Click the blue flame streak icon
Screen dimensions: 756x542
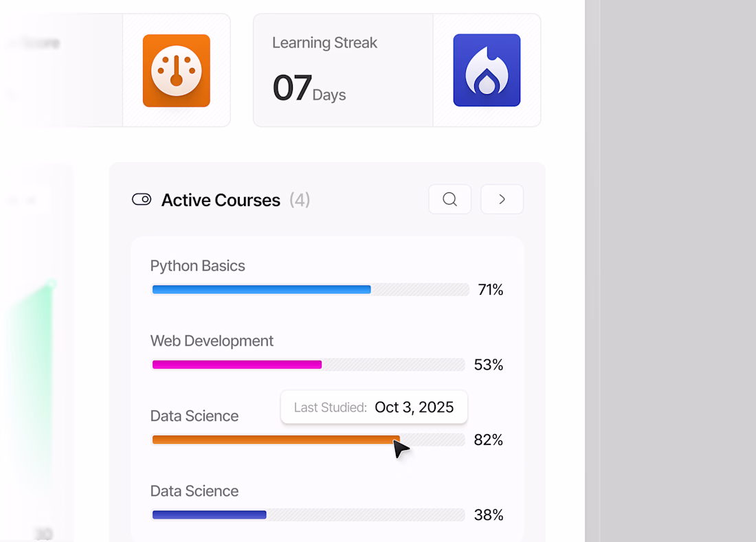point(487,71)
